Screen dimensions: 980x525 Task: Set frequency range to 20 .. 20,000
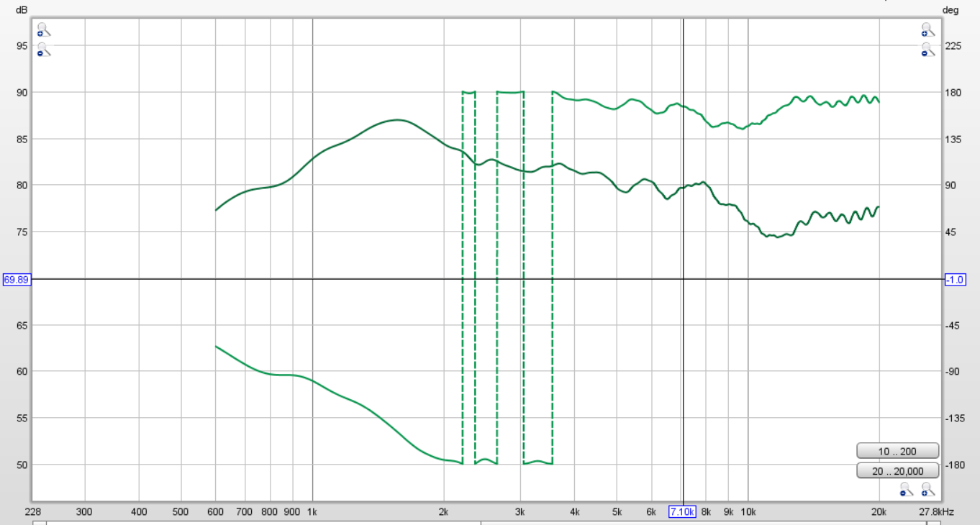pos(897,471)
